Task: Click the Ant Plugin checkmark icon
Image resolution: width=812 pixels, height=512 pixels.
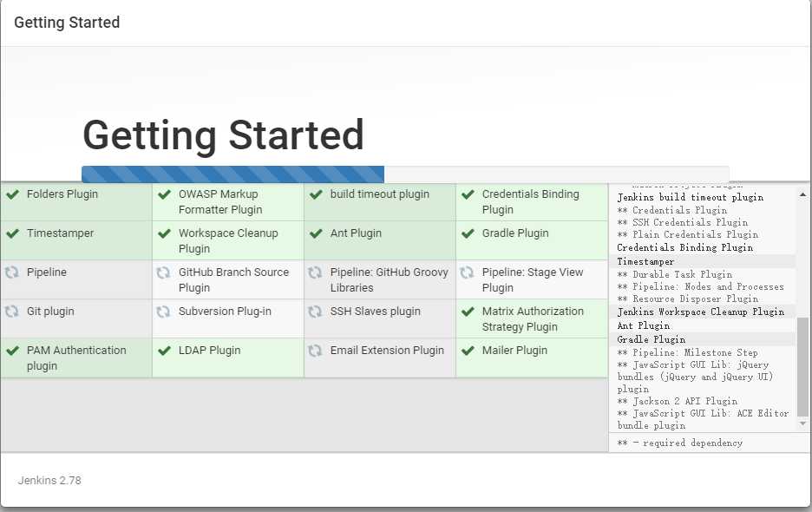Action: point(316,233)
